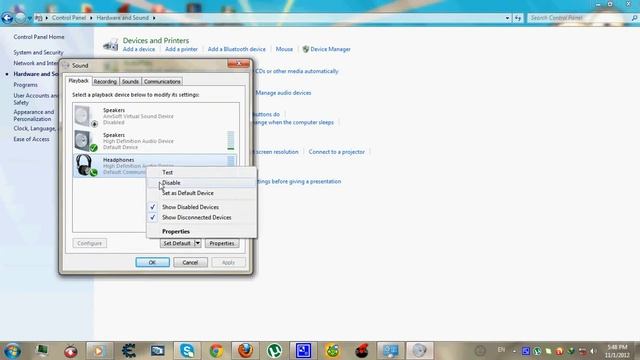Screen dimensions: 640x360
Task: Open the Windows Start menu
Action: click(12, 351)
